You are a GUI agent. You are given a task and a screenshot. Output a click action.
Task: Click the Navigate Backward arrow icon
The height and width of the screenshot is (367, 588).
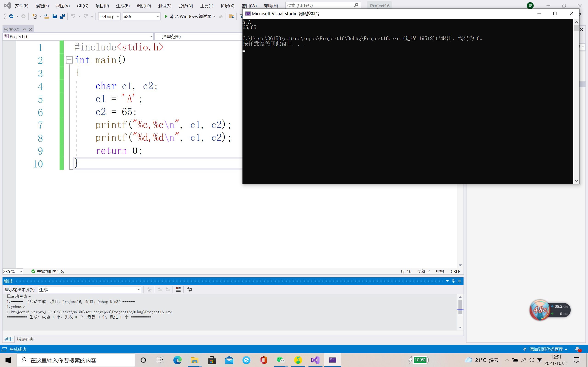click(11, 16)
